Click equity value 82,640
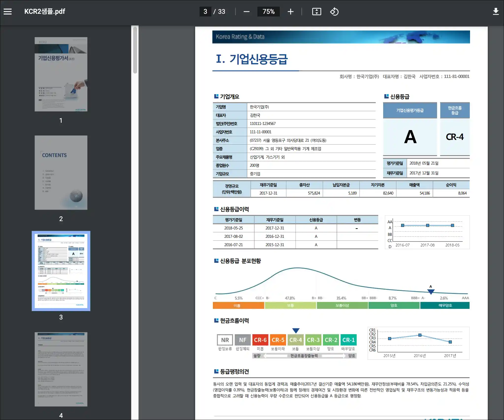 (388, 193)
